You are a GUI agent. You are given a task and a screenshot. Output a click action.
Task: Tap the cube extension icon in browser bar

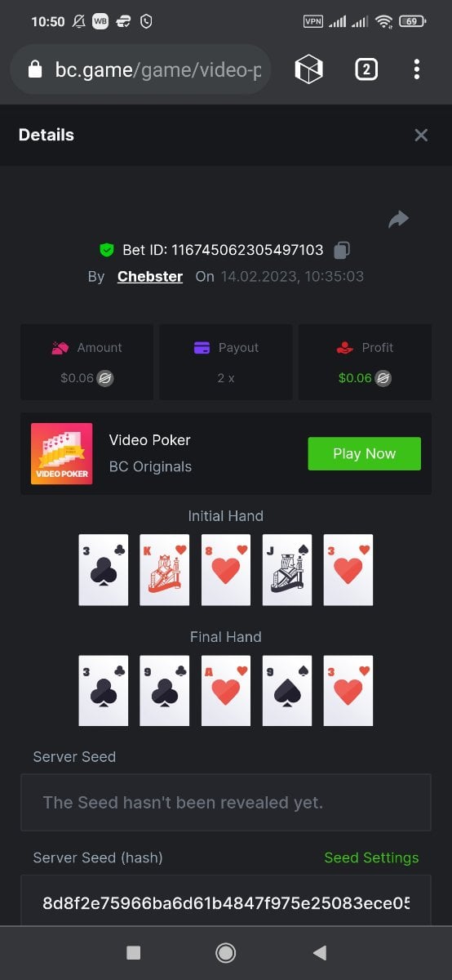pyautogui.click(x=309, y=69)
